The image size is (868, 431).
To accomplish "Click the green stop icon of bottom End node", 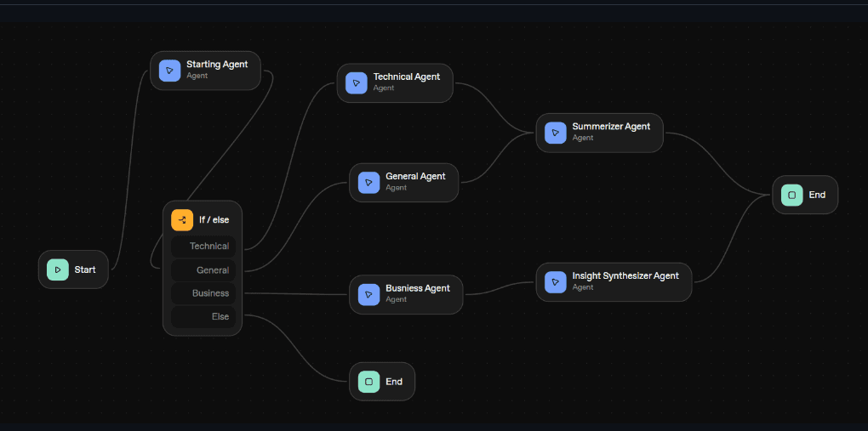I will [368, 381].
